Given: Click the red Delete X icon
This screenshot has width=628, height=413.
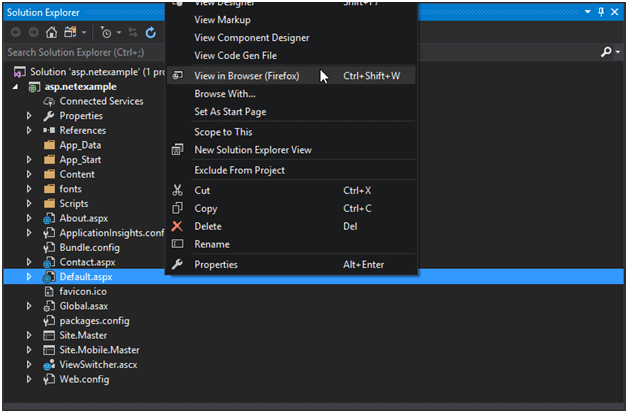Looking at the screenshot, I should (x=177, y=226).
